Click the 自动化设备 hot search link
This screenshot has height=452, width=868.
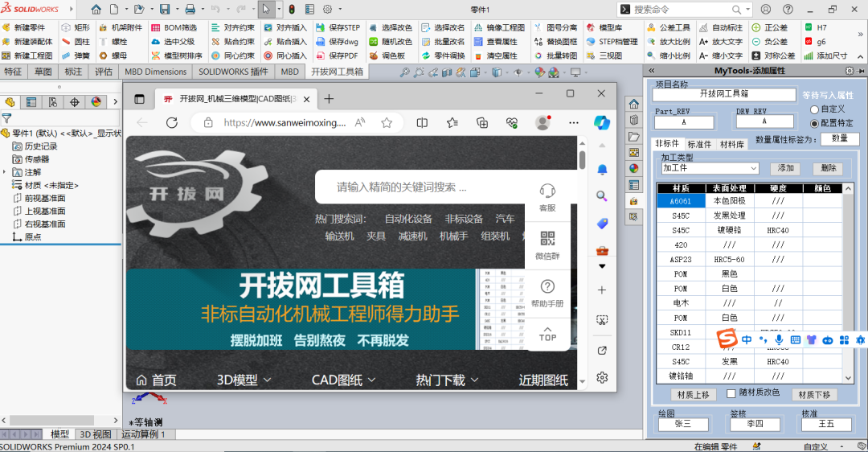408,219
